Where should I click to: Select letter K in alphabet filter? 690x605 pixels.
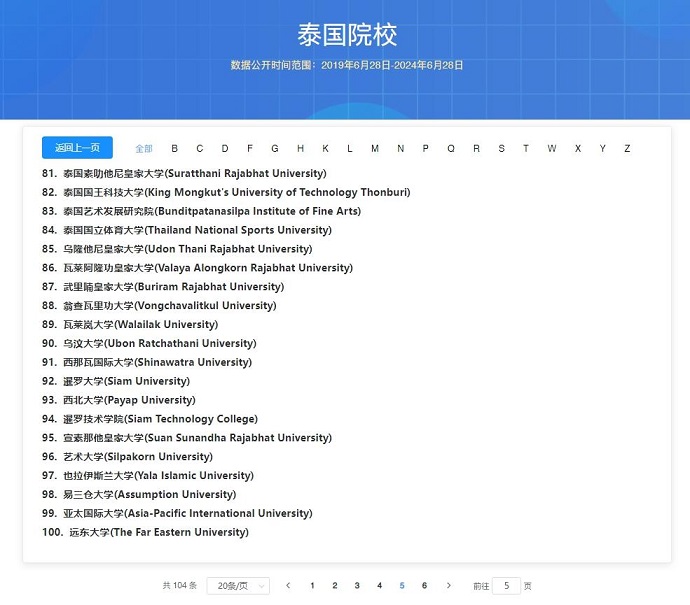point(325,149)
